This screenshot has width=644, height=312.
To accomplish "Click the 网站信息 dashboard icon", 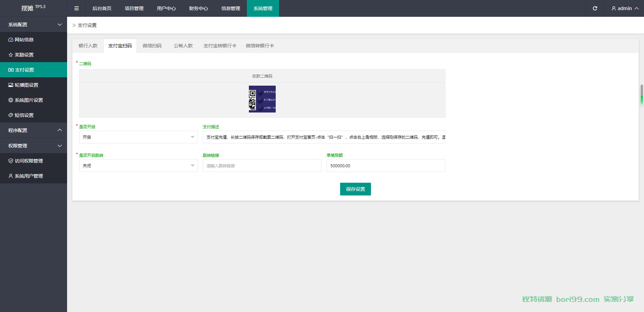I will [x=11, y=40].
